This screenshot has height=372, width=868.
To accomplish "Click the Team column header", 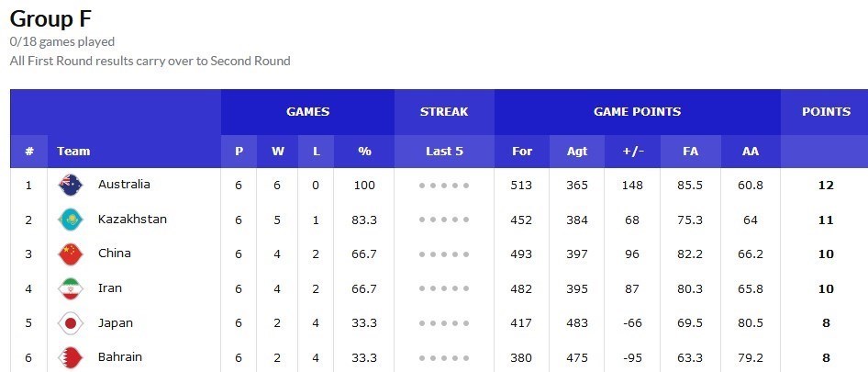I will point(73,152).
